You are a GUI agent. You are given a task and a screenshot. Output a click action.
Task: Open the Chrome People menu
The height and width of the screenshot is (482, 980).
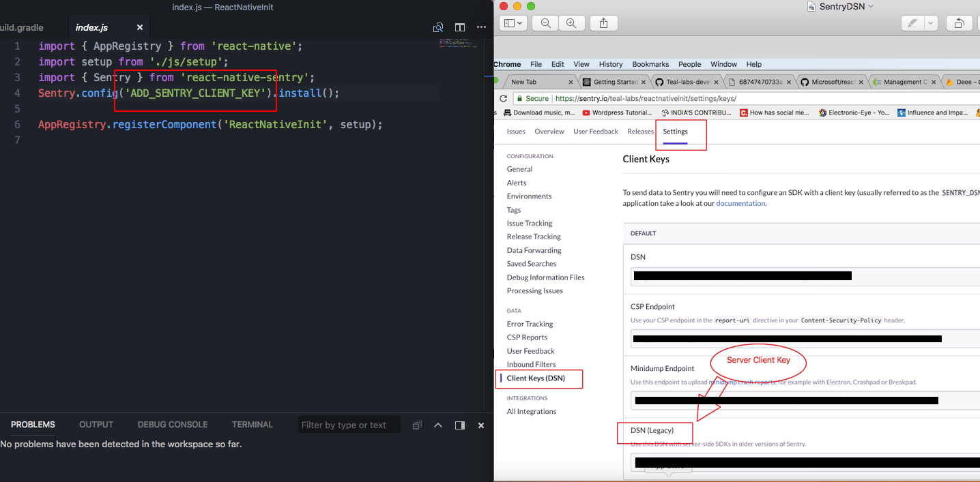point(690,64)
